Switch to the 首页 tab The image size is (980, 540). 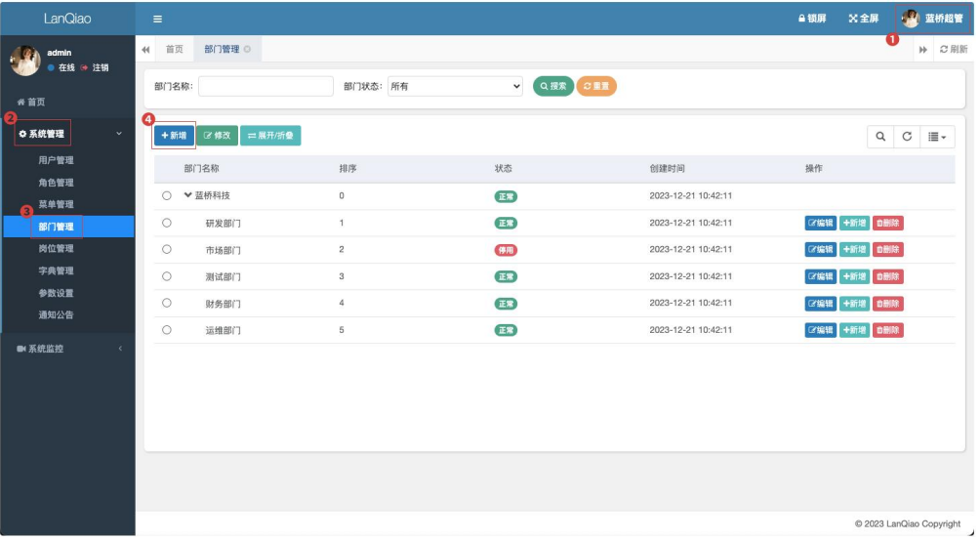click(175, 50)
